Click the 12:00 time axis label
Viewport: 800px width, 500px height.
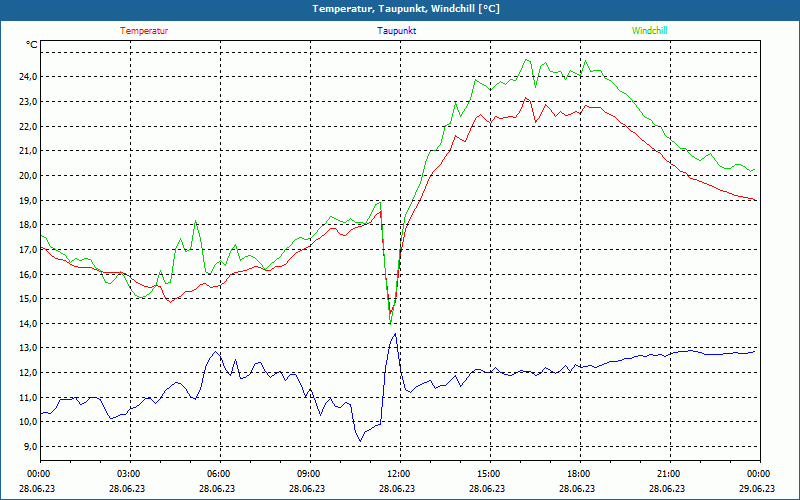coord(397,474)
